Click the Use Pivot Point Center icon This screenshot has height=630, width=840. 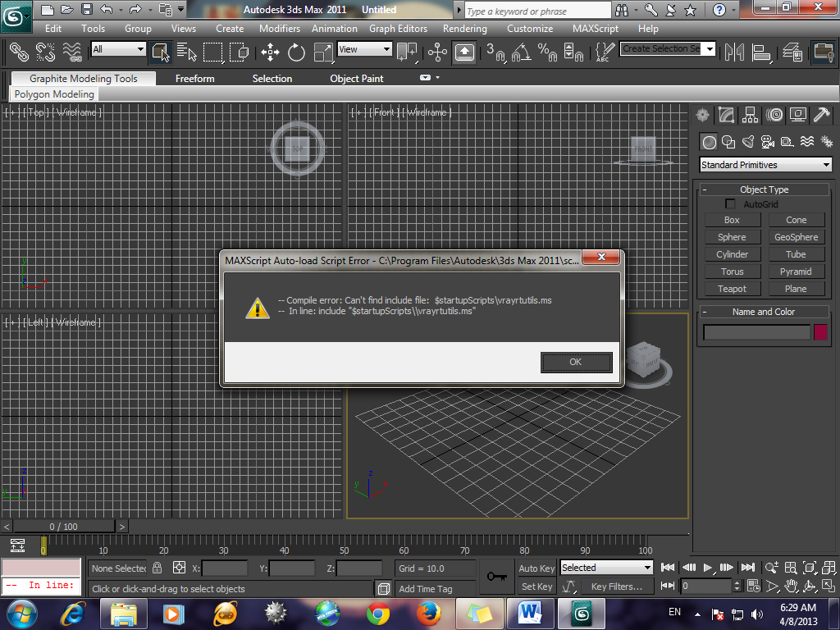pyautogui.click(x=407, y=52)
